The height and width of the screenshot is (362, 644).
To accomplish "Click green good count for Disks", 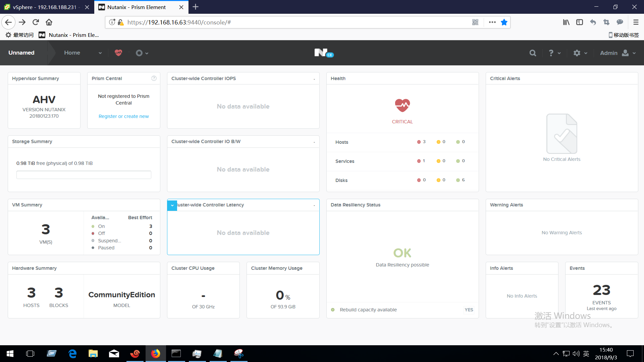I will click(x=461, y=180).
